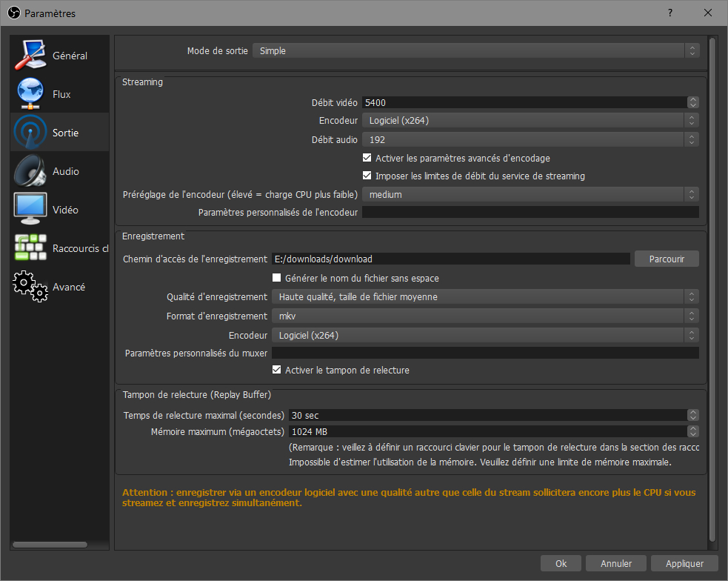
Task: Expand the Qualité d'enregistrement dropdown
Action: pyautogui.click(x=485, y=296)
